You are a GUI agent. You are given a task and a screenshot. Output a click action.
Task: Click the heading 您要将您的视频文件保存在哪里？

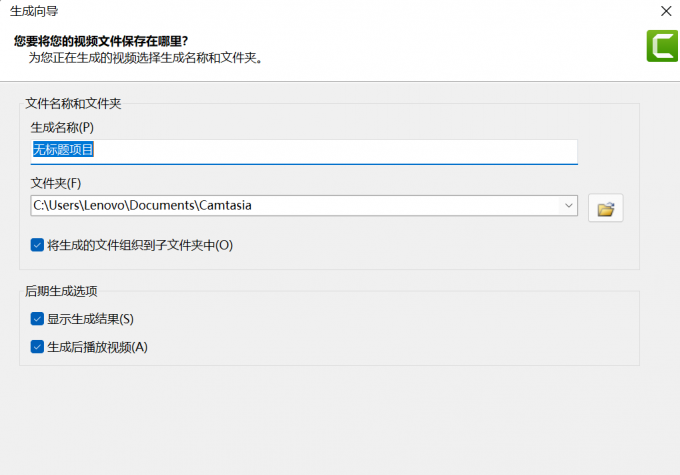pyautogui.click(x=101, y=41)
